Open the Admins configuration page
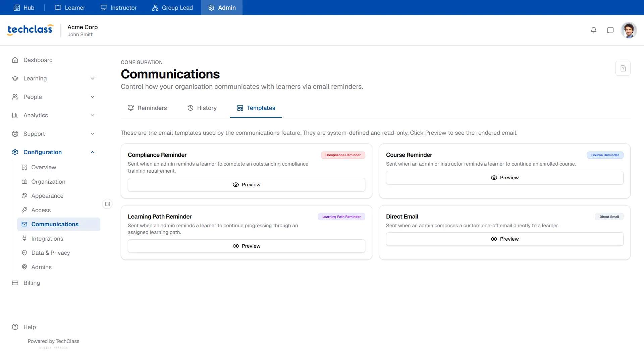The width and height of the screenshot is (644, 362). point(59,267)
